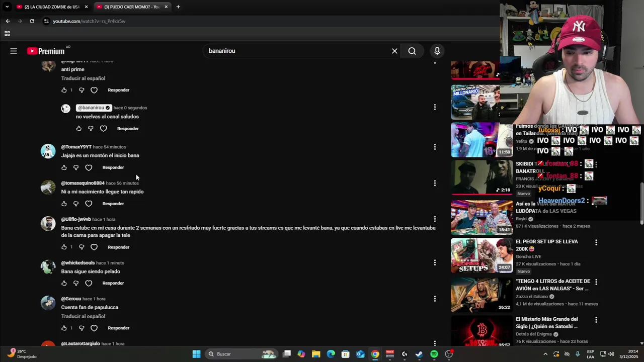Dislike the 'no vuelvas al canal' reply

(91, 129)
